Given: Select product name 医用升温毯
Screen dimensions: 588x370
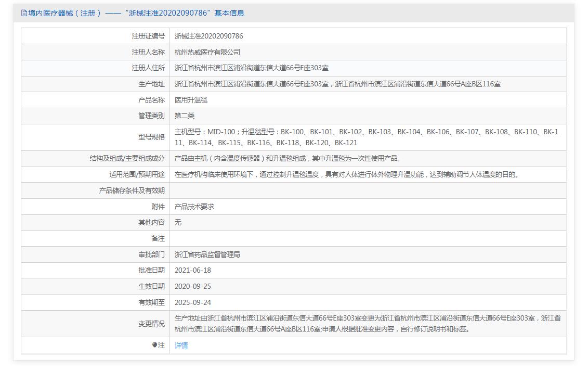Looking at the screenshot, I should tap(191, 100).
